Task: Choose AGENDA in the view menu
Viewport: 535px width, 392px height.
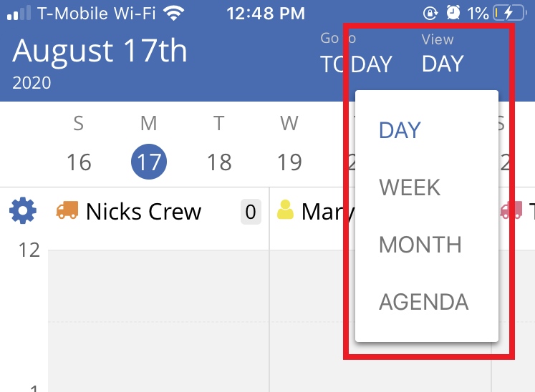Action: pyautogui.click(x=424, y=302)
